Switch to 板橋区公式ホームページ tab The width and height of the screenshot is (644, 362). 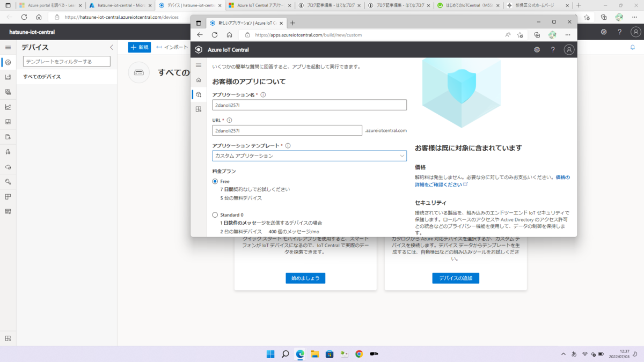click(x=538, y=5)
